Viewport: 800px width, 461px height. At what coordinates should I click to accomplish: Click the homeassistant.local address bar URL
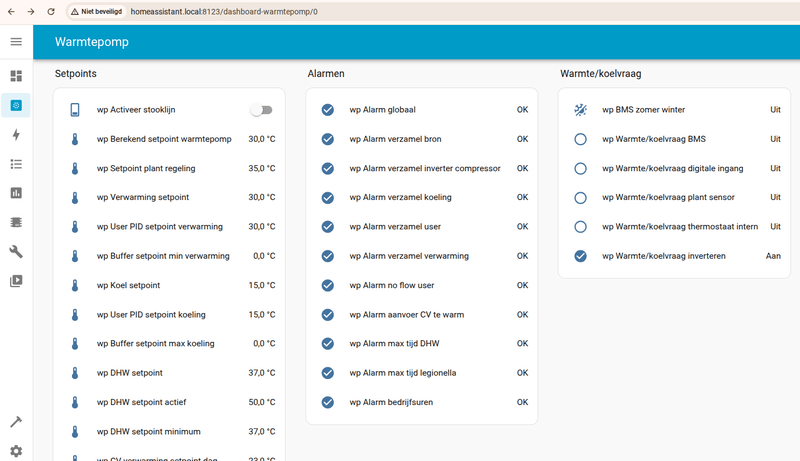tap(224, 11)
